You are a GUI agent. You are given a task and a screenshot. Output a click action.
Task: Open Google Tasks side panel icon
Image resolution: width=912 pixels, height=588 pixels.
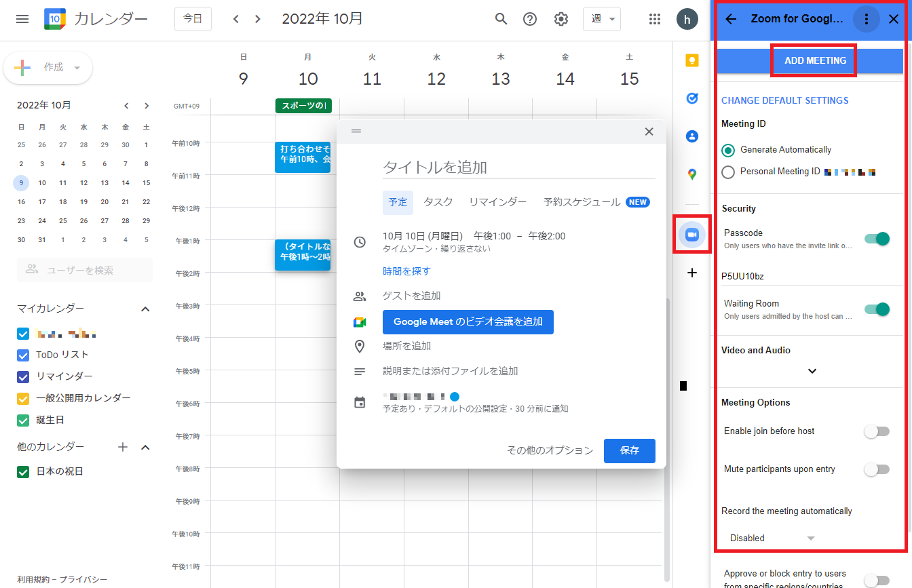click(x=691, y=98)
